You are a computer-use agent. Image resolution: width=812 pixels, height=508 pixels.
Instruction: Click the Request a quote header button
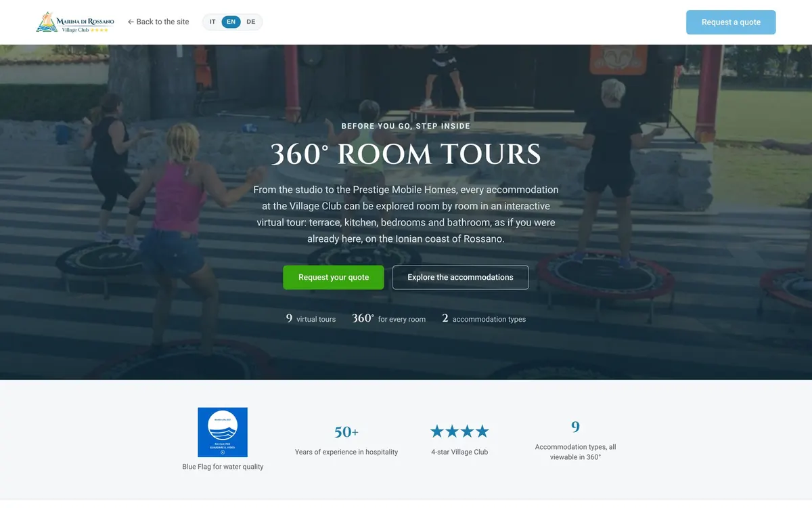point(731,22)
